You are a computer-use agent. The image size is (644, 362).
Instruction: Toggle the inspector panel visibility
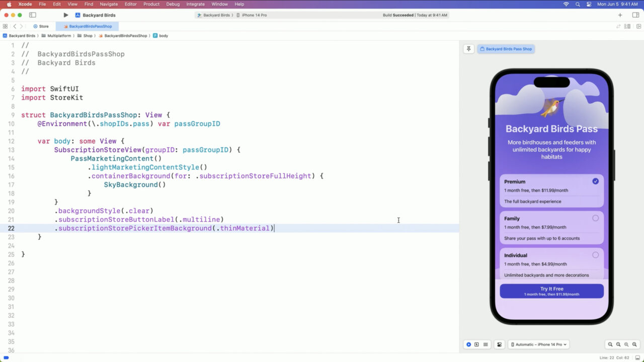tap(635, 15)
